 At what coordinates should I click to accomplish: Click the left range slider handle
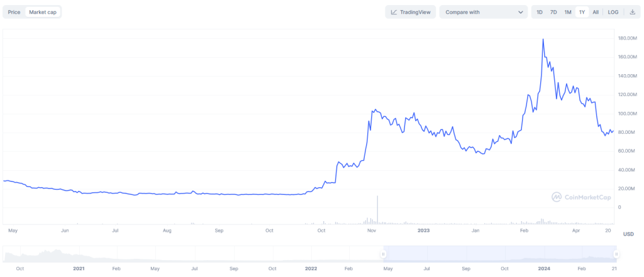pyautogui.click(x=382, y=254)
